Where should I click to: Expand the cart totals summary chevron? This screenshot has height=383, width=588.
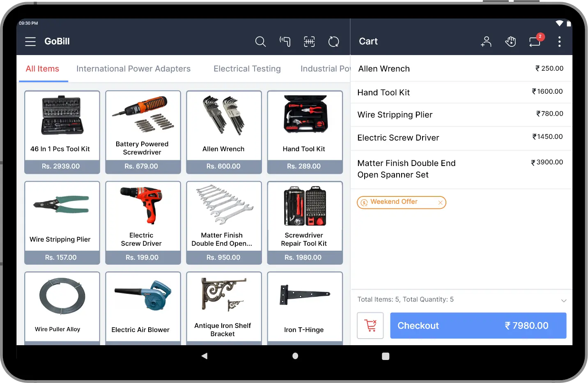[563, 300]
